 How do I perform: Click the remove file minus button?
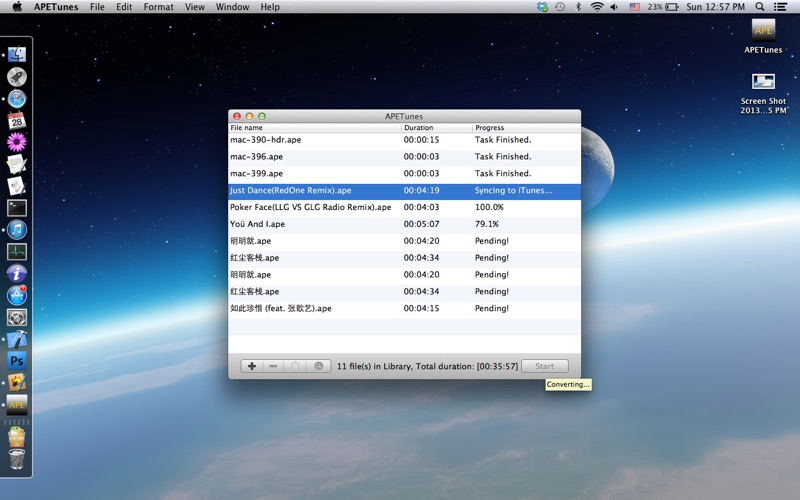[273, 366]
